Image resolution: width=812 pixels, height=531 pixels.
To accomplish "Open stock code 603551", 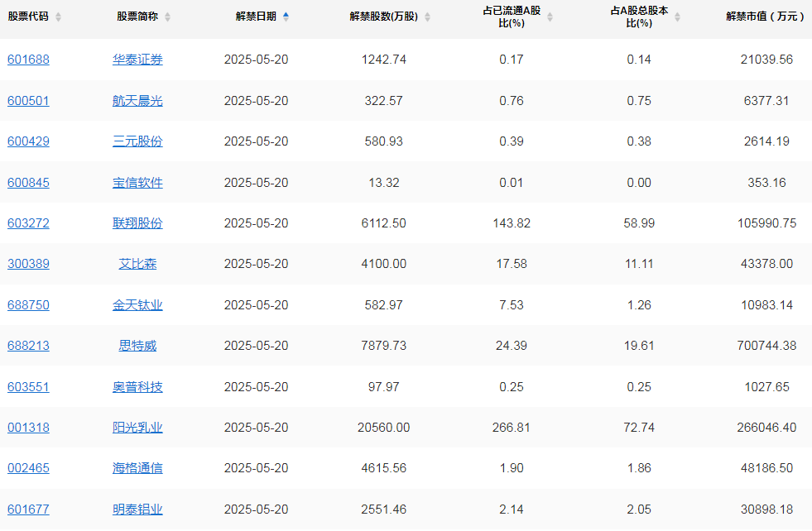I will coord(28,386).
